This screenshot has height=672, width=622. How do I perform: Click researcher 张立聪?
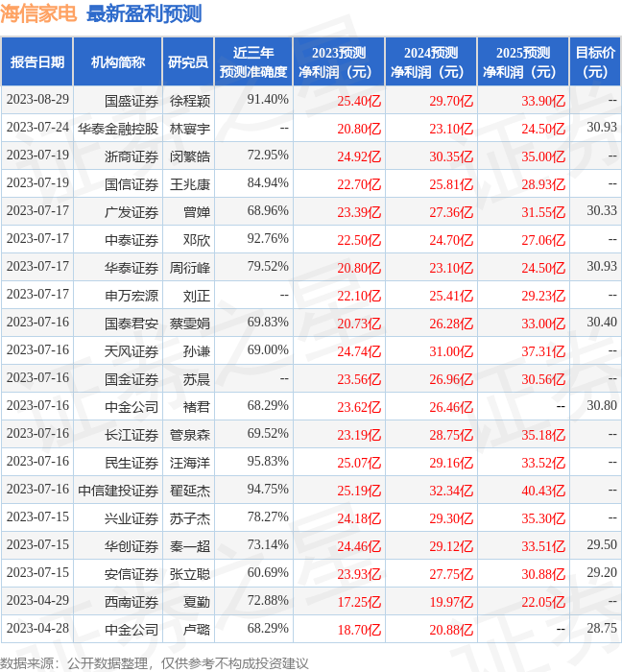click(190, 574)
